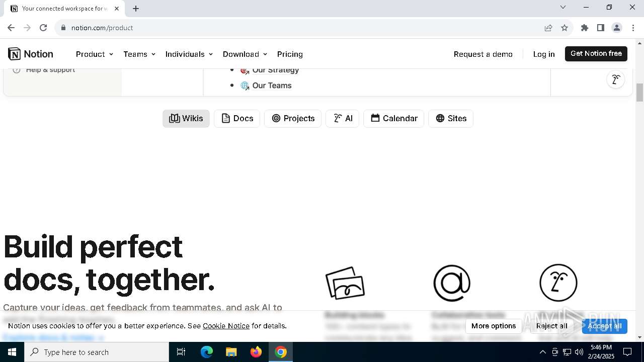Click the browser forward arrow

27,28
